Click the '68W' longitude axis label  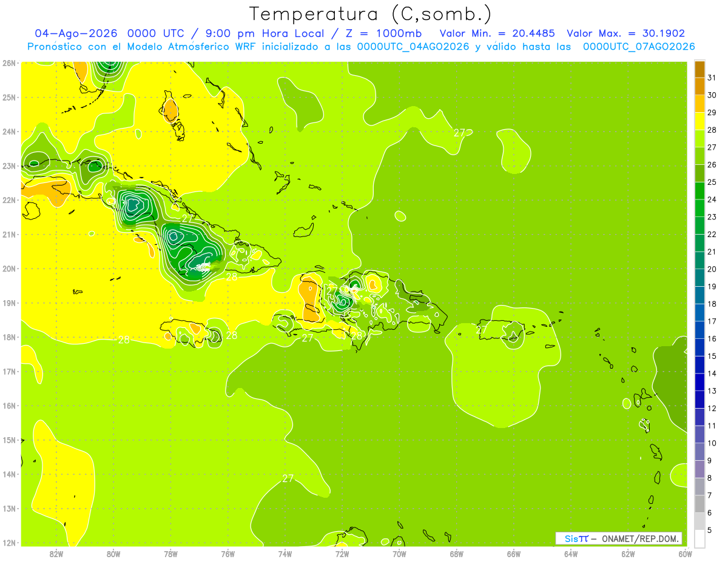point(456,554)
